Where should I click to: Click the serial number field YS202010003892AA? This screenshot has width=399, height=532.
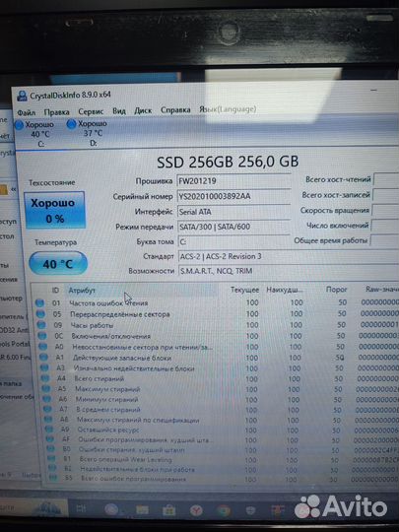[233, 196]
